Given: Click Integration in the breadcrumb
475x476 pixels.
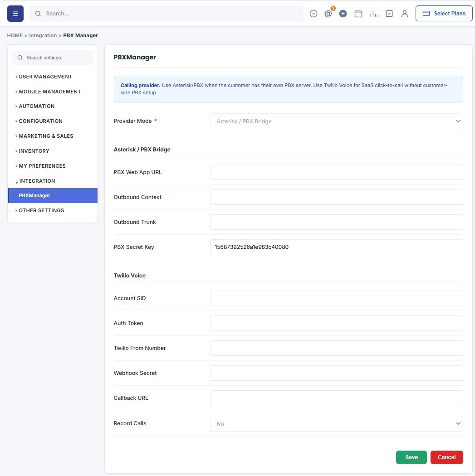Looking at the screenshot, I should click(43, 35).
